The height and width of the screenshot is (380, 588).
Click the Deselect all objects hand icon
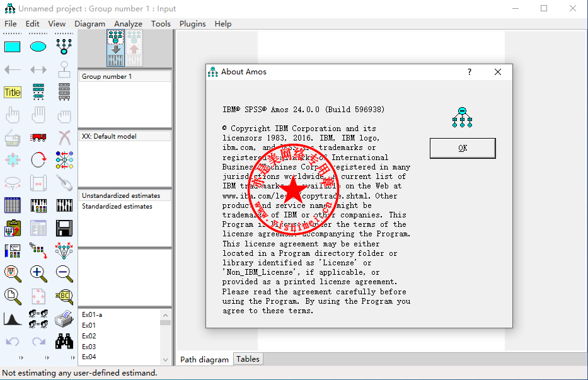point(64,116)
